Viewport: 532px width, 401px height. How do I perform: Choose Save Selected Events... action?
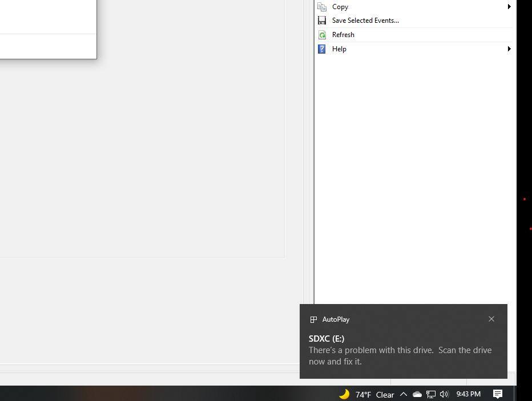(x=365, y=21)
